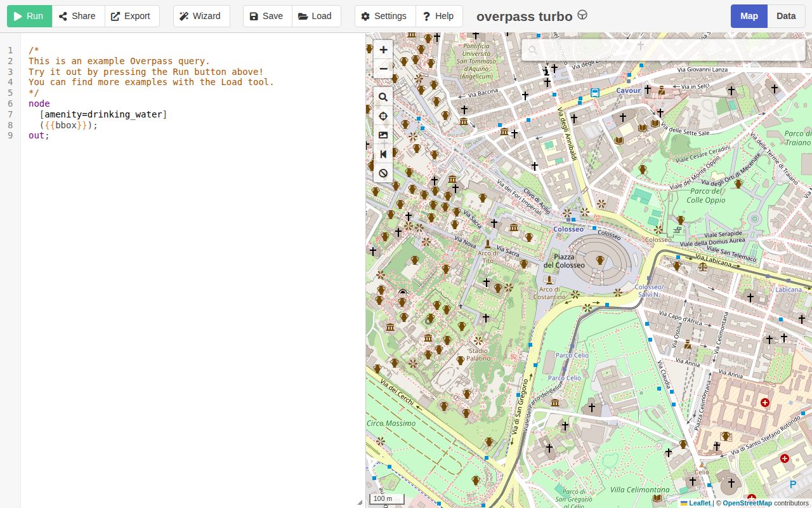Click the zoom-to-data magnifier icon
The height and width of the screenshot is (508, 812).
[383, 97]
